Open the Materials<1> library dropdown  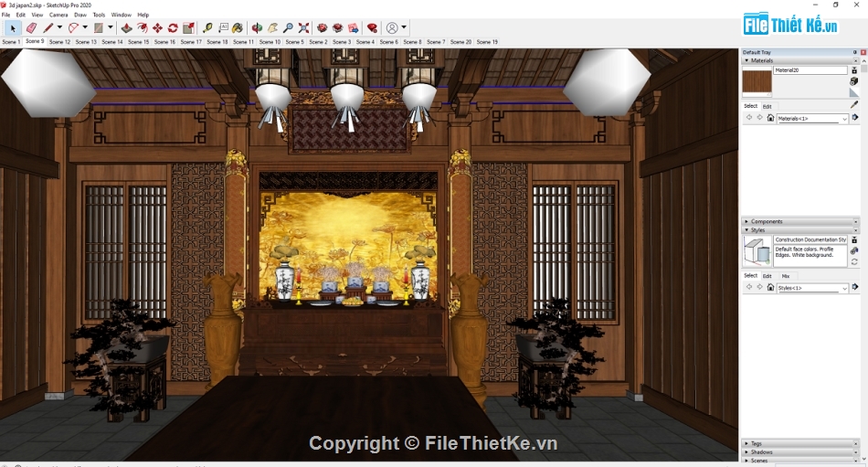point(812,119)
